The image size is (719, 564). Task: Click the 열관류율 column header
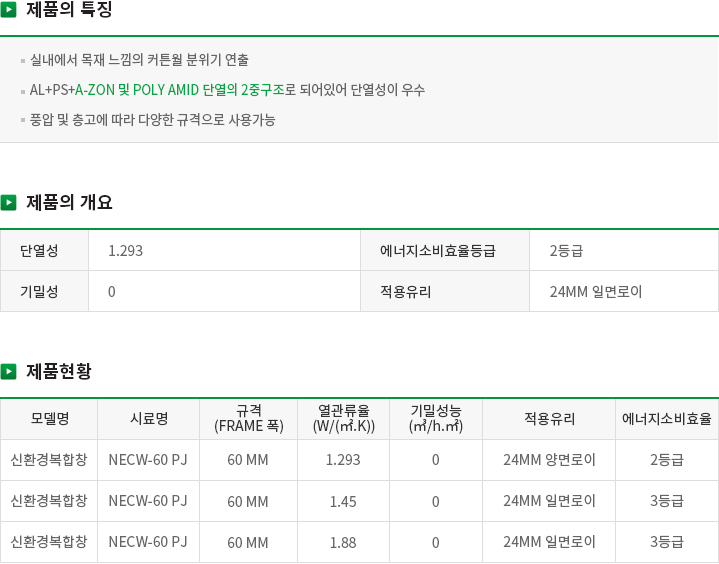(343, 419)
